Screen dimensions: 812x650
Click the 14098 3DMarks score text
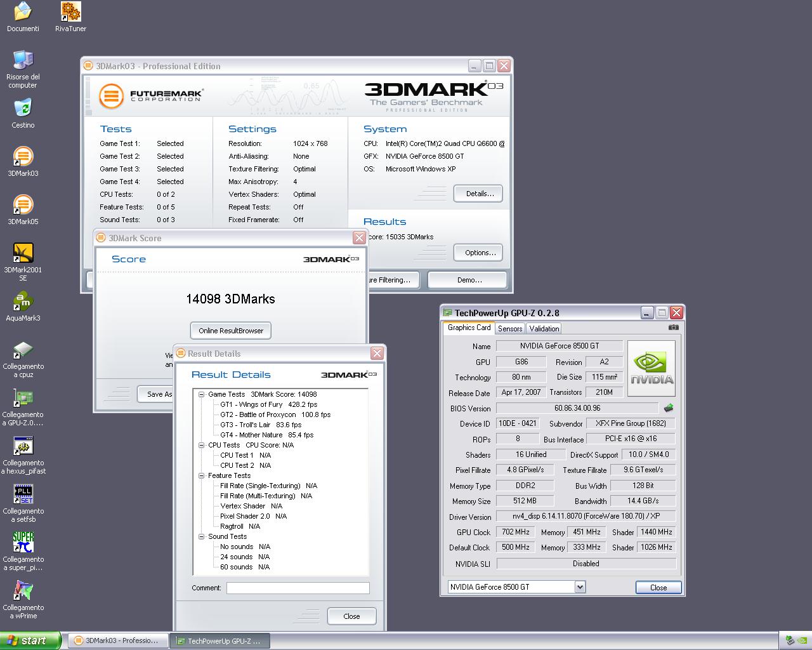[230, 299]
